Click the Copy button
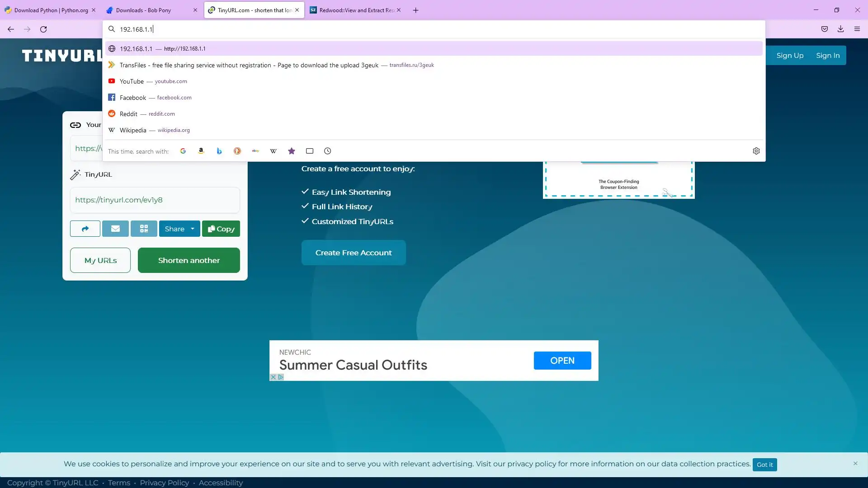Viewport: 868px width, 488px height. (x=221, y=229)
